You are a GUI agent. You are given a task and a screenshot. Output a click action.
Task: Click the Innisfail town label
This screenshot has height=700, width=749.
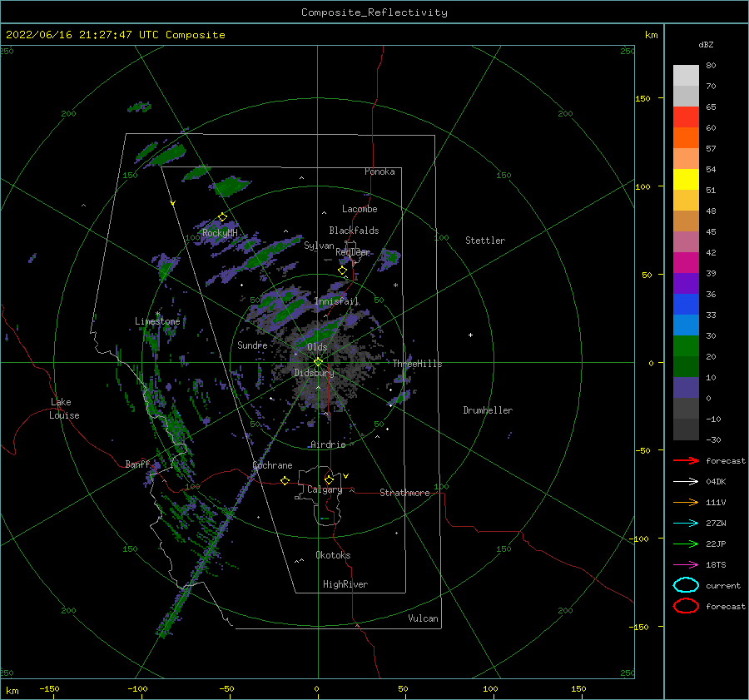pos(337,301)
